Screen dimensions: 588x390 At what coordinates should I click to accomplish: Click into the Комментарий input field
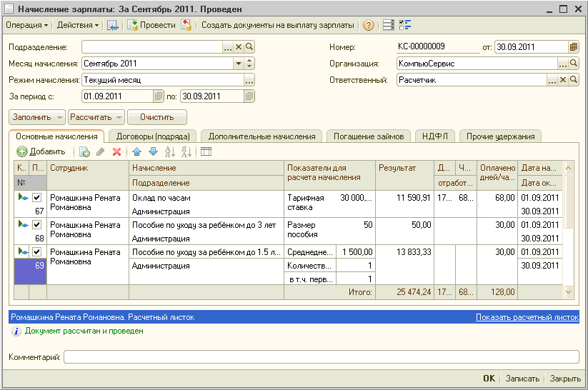322,357
